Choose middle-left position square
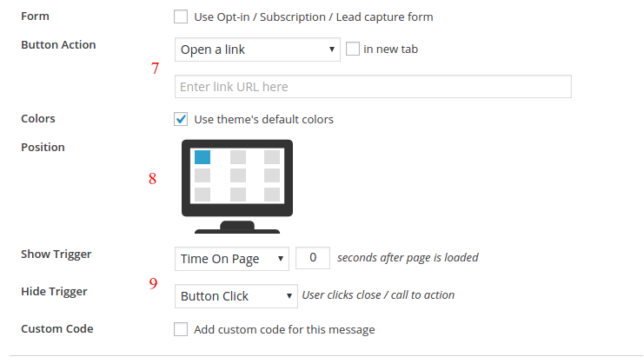 [x=202, y=175]
